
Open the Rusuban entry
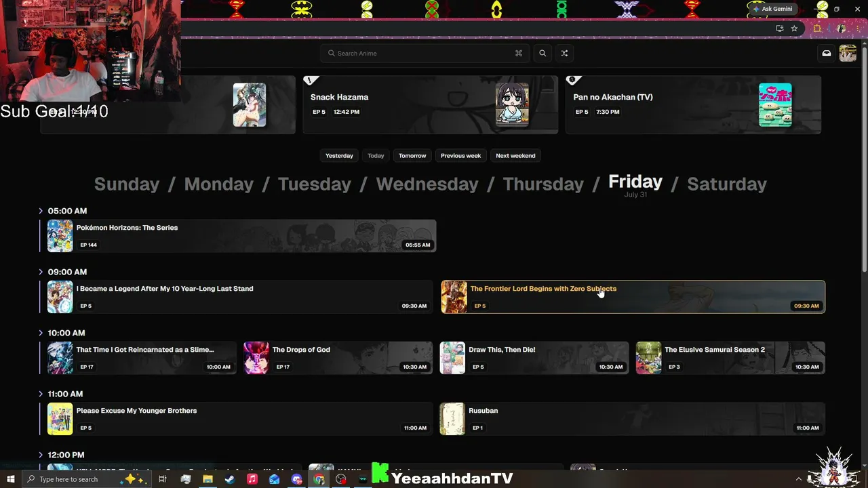633,419
